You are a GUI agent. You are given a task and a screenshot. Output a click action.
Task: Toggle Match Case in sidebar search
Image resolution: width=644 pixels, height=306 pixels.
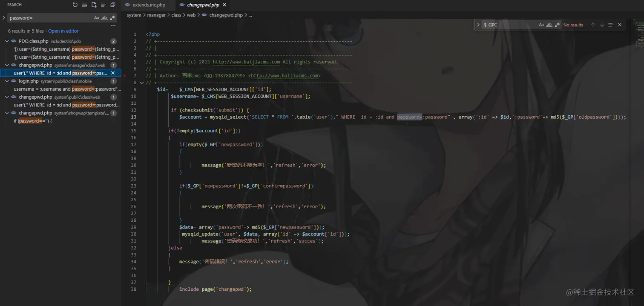97,18
